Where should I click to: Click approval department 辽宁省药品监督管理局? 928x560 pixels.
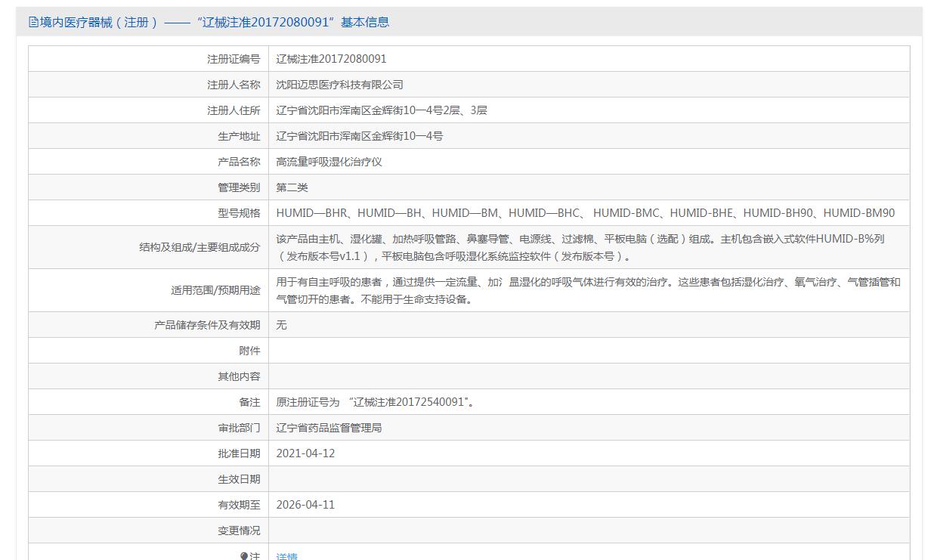pos(329,428)
